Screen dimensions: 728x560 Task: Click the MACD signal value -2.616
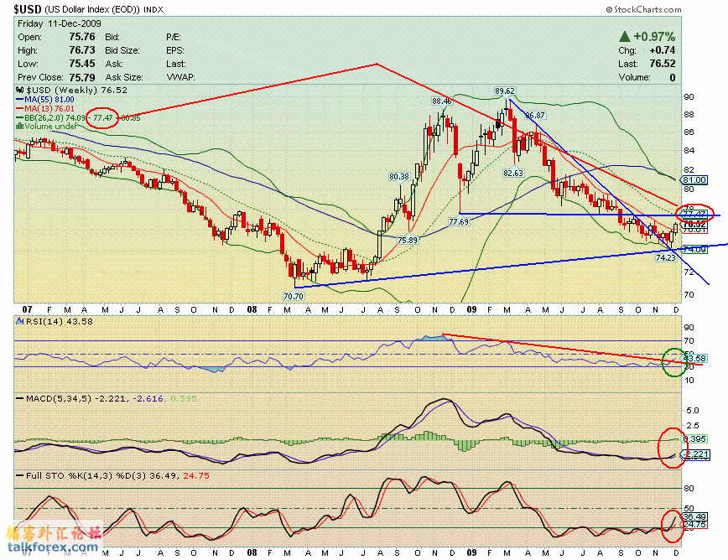click(148, 398)
